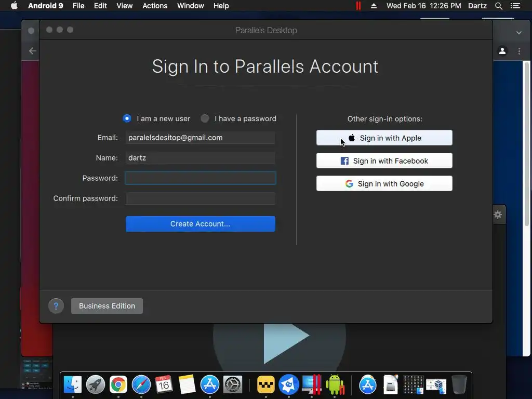Open Finder from the dock
The height and width of the screenshot is (399, 532).
click(73, 385)
